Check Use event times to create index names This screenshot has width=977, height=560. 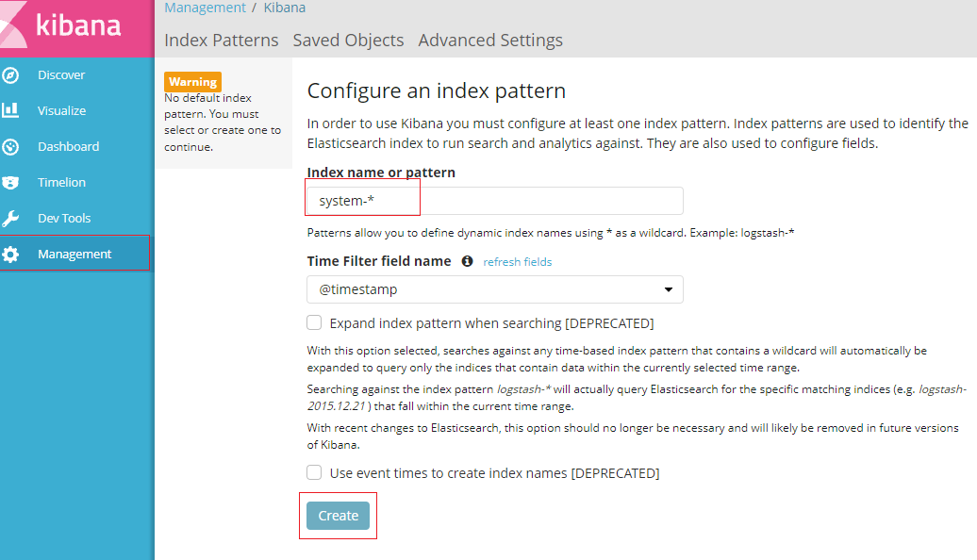(x=315, y=473)
